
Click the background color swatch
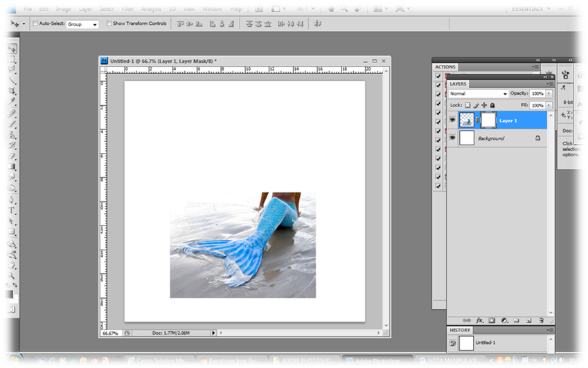pos(15,300)
